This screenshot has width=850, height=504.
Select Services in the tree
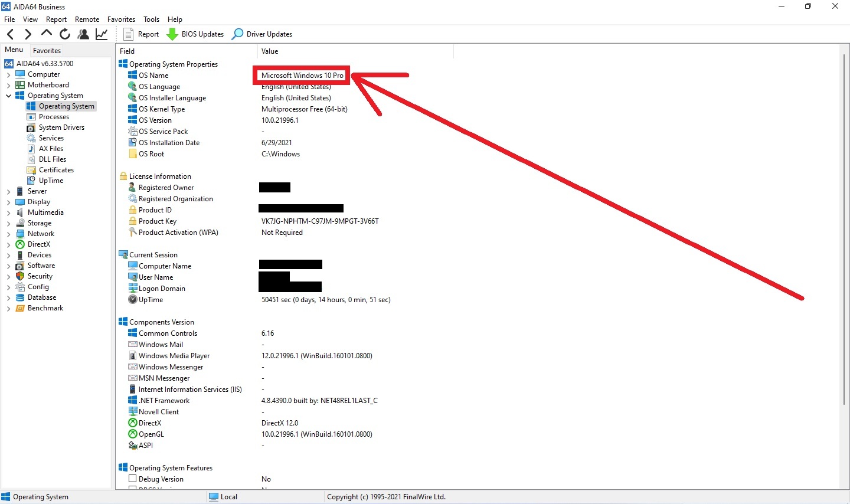click(x=51, y=138)
